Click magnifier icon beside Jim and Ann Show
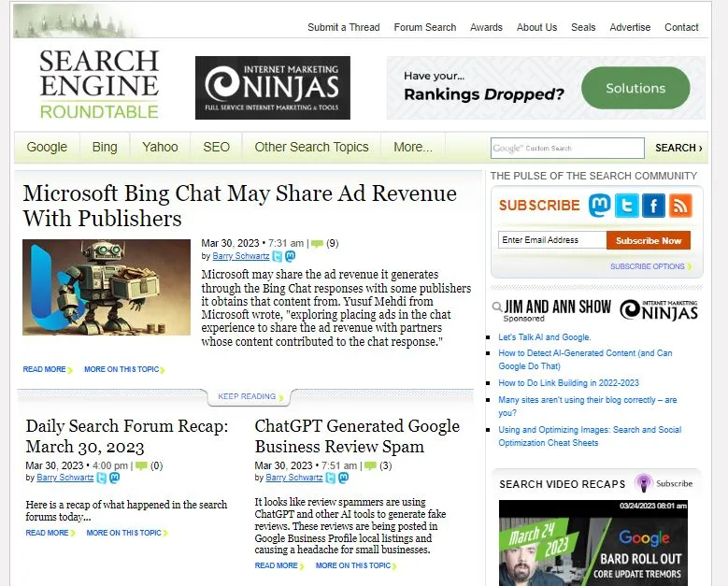The height and width of the screenshot is (586, 728). pos(497,306)
